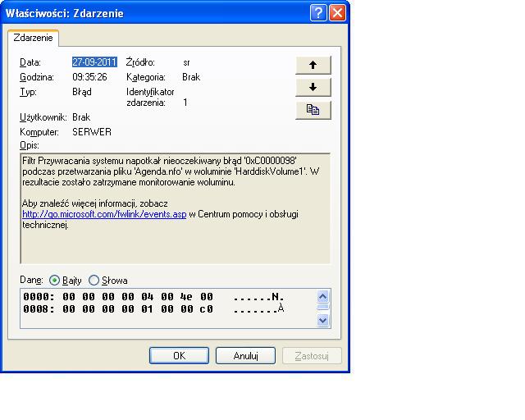This screenshot has height=420, width=525.
Task: Show the previous event with up arrow
Action: [x=313, y=65]
